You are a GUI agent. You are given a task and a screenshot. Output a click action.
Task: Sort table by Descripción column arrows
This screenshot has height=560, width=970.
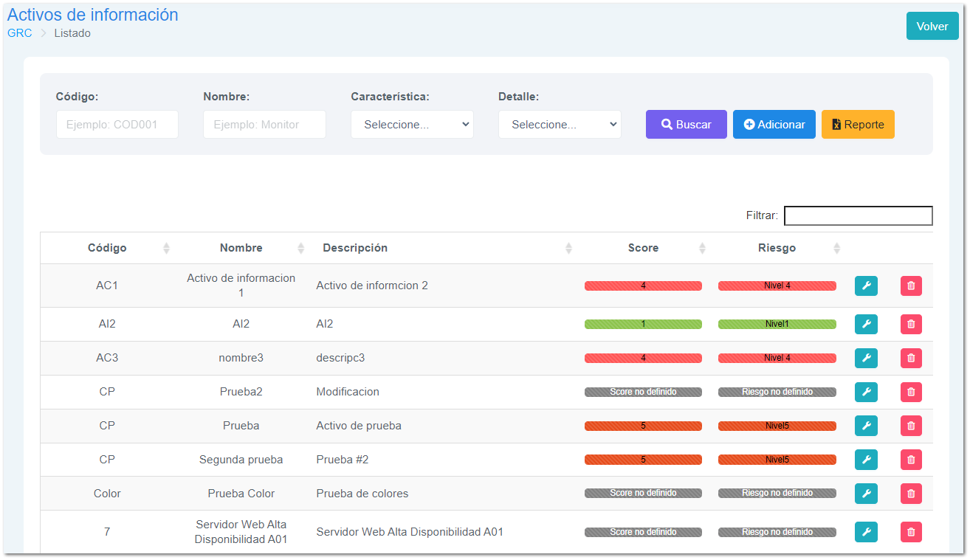coord(568,249)
